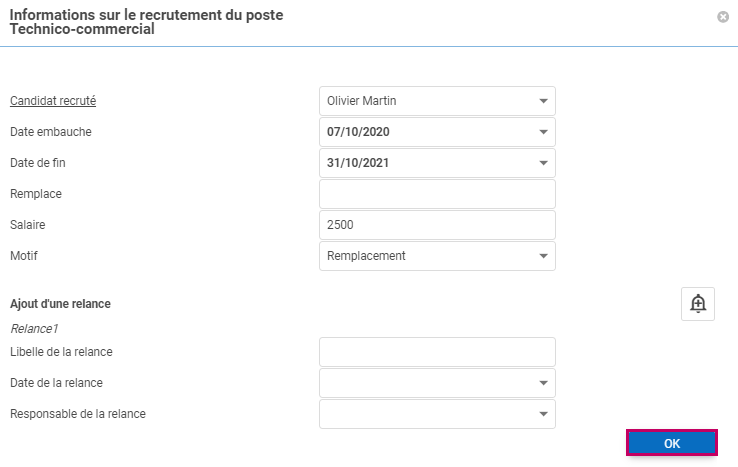Click the end date value 31/10/2021
This screenshot has width=738, height=467.
tap(358, 163)
